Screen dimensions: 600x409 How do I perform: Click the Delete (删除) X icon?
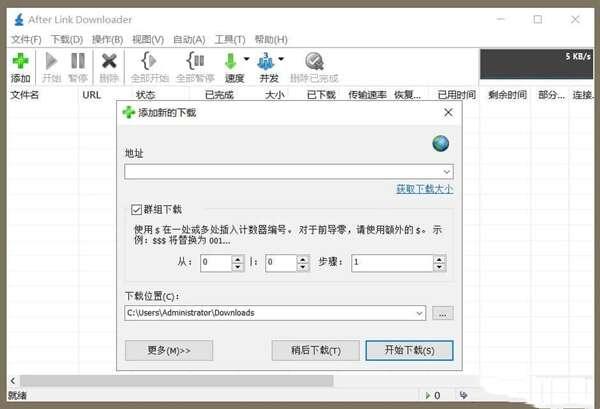(110, 62)
